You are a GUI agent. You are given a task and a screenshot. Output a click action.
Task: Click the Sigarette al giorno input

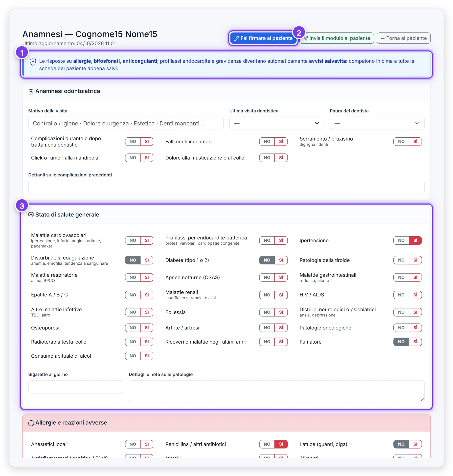(75, 387)
